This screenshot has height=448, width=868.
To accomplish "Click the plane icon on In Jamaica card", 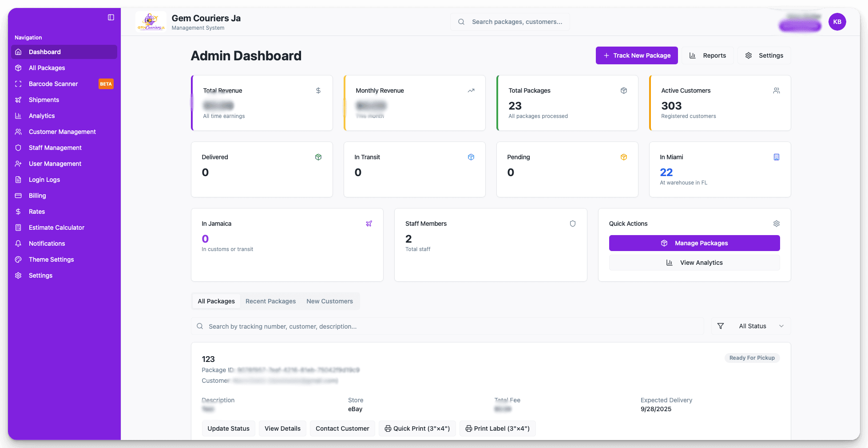I will coord(369,224).
